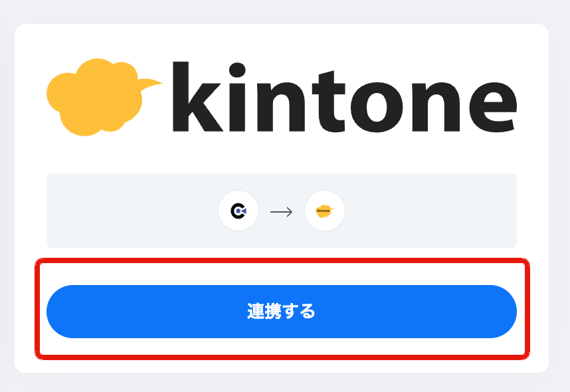Click the white circle around the C icon
This screenshot has width=570, height=392.
click(x=238, y=211)
